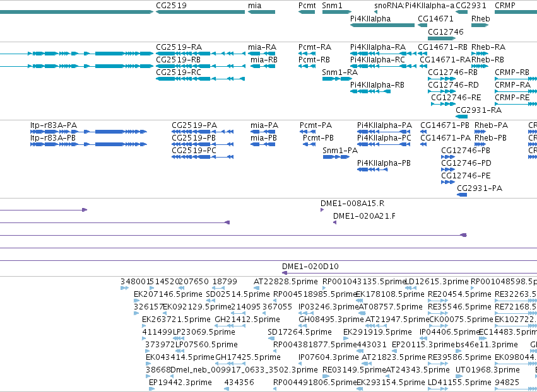The image size is (537, 392).
Task: Click protein Itp-r83A-PB
Action: tap(88, 144)
